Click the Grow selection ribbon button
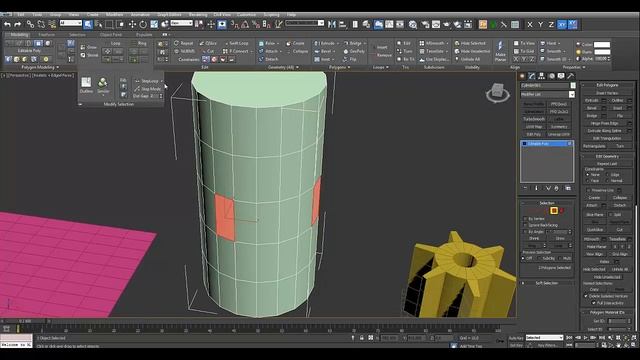The image size is (640, 360). pos(89,47)
